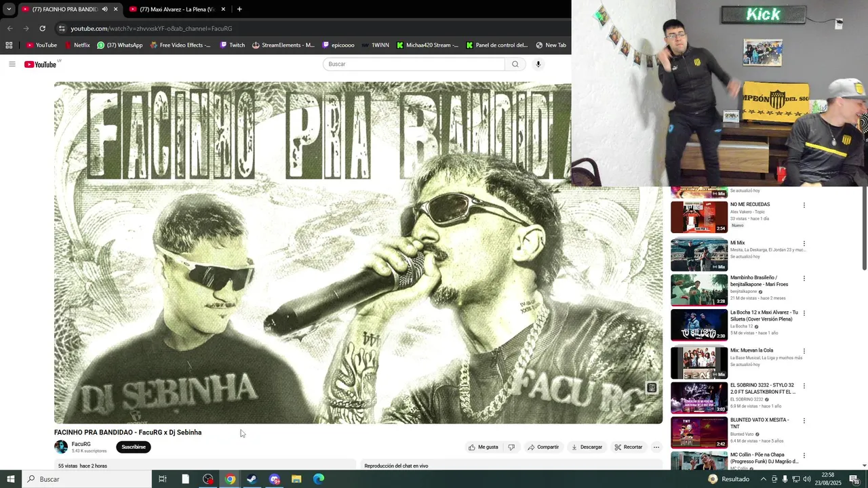Open the tab search dropdown arrow
The height and width of the screenshot is (488, 868).
[x=9, y=9]
